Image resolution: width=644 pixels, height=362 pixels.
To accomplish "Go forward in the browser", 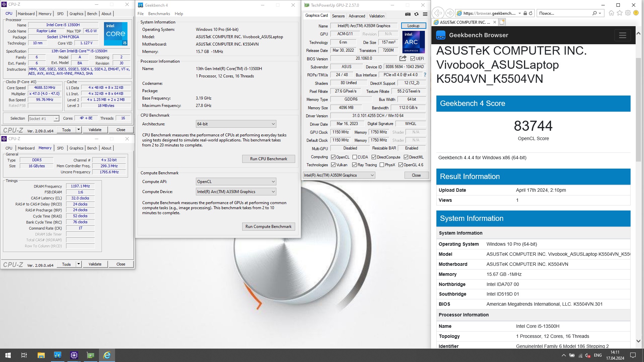I will (x=450, y=13).
